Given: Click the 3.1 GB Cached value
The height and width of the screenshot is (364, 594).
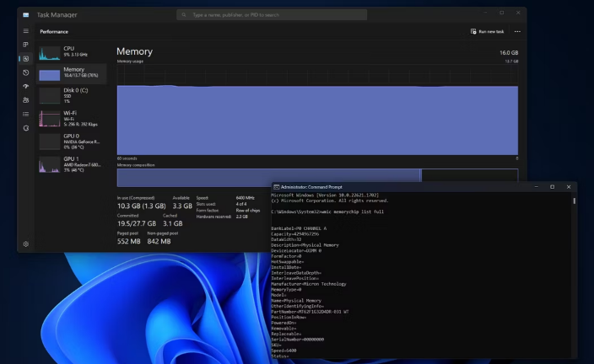Looking at the screenshot, I should pos(173,223).
